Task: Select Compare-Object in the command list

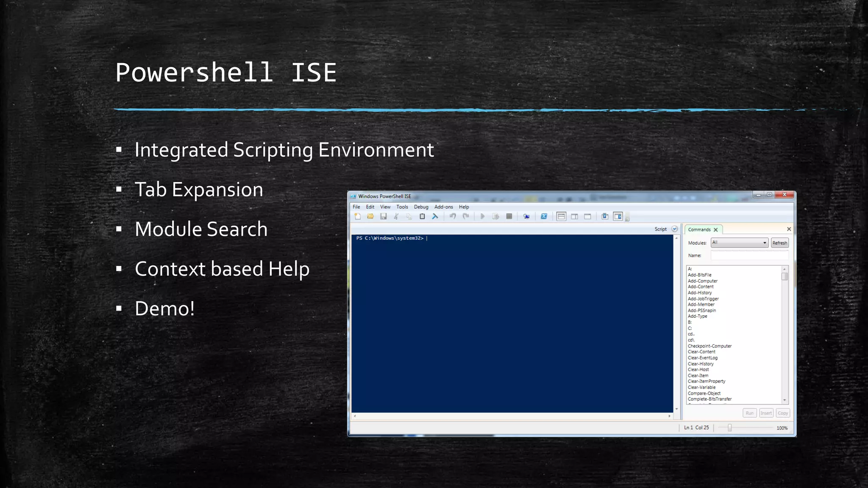Action: (704, 394)
